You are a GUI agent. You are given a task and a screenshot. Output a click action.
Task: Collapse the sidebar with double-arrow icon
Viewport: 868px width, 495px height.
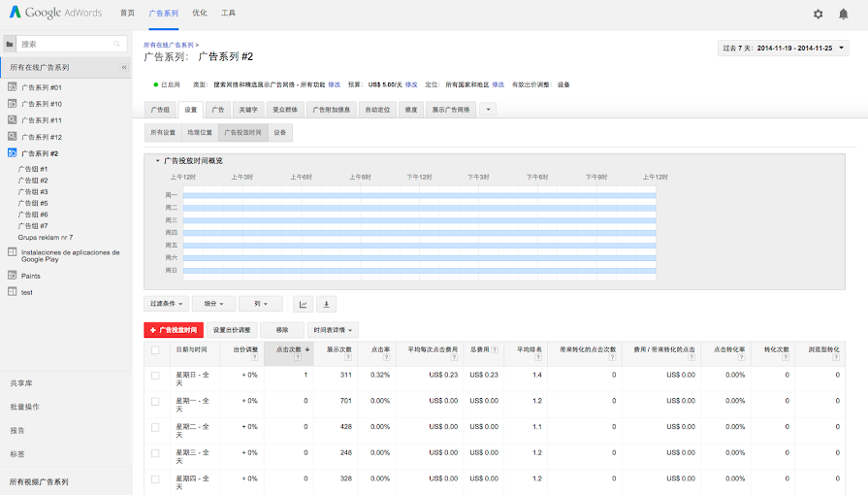click(124, 68)
